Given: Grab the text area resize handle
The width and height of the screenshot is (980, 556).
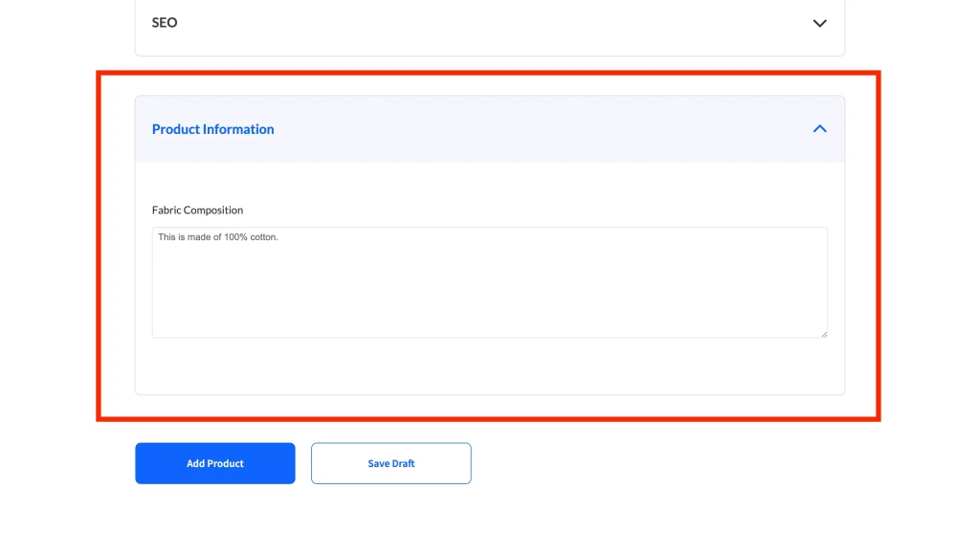Looking at the screenshot, I should pos(824,334).
